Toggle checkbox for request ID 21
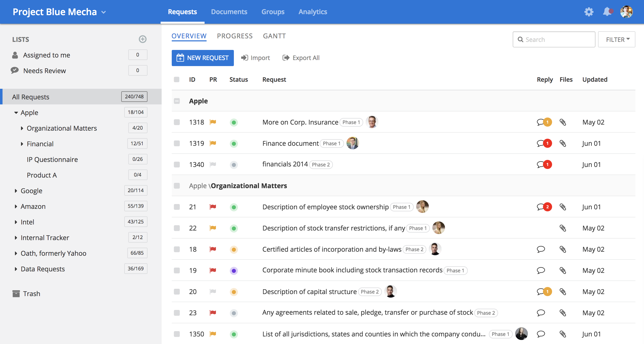The width and height of the screenshot is (644, 344). pos(177,207)
